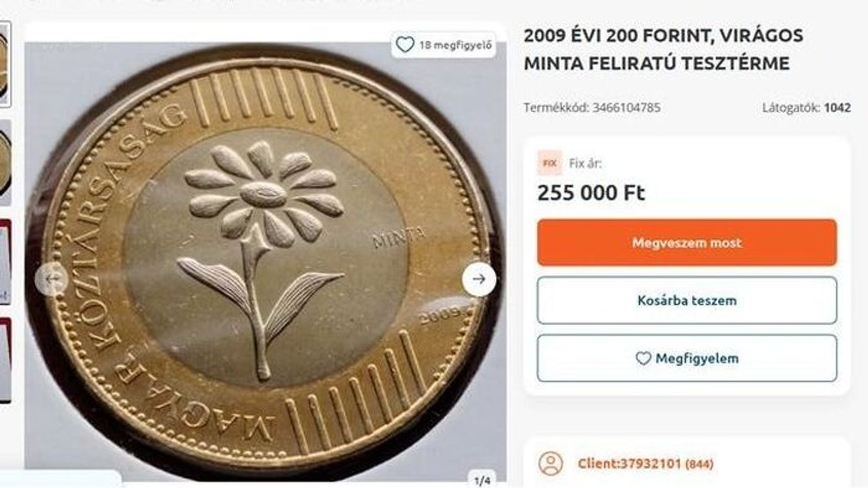Click the 1/4 image counter
The width and height of the screenshot is (868, 488).
pos(483,480)
